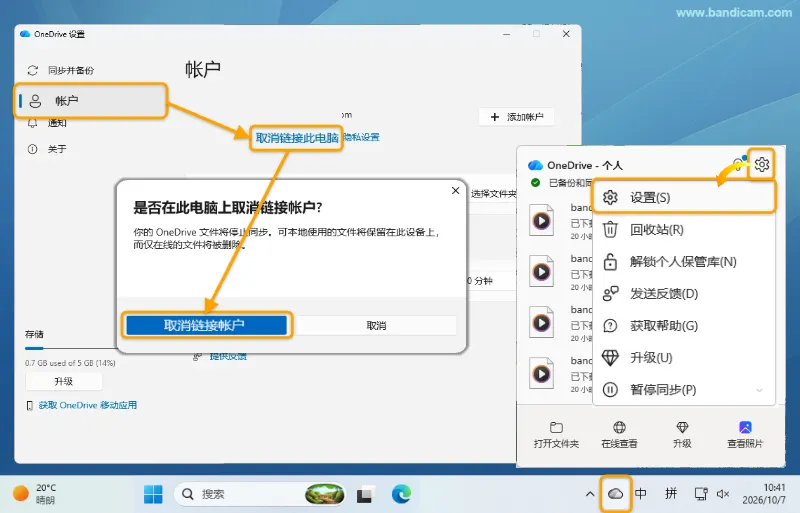Viewport: 800px width, 513px height.
Task: Click the 关于 info circle icon
Action: [x=32, y=149]
